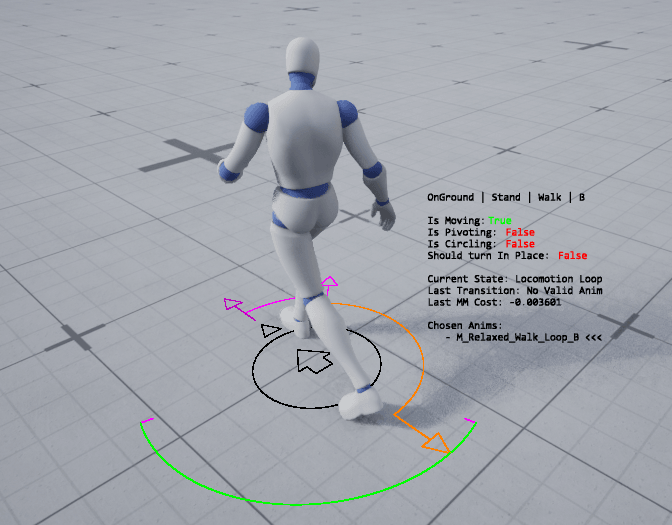
Task: Click the 'Last MM Cost: -0.003601' line
Action: click(494, 302)
